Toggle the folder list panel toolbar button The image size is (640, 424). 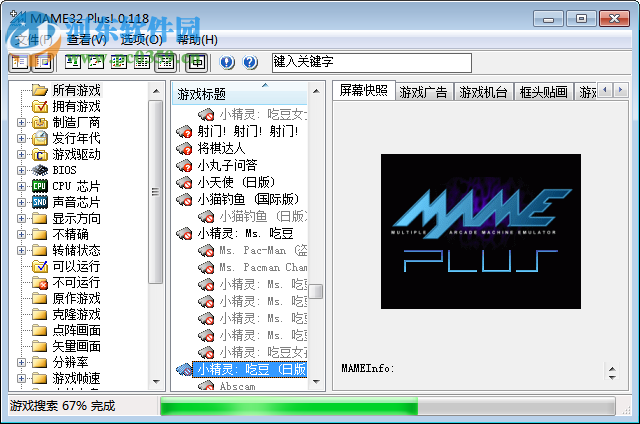tap(19, 62)
